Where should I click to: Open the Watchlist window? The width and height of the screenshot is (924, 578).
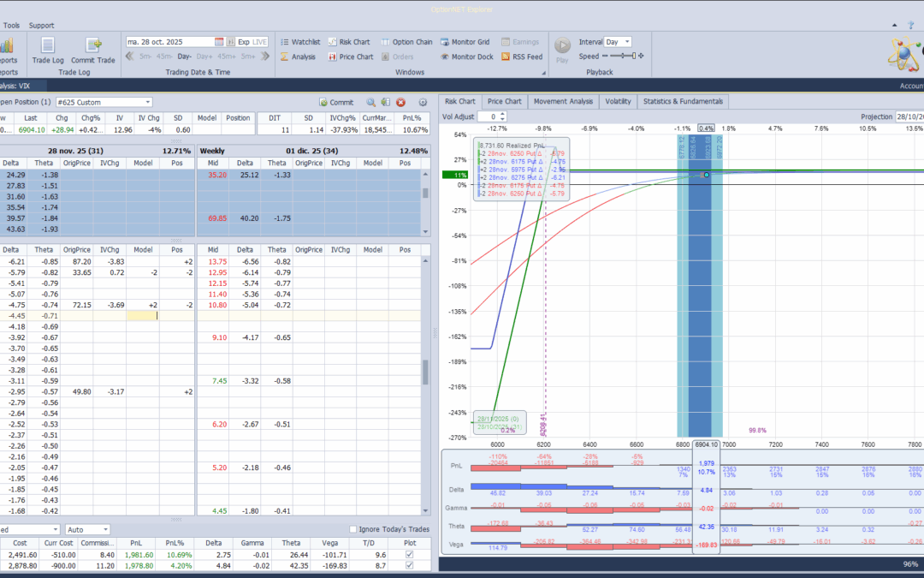coord(300,42)
